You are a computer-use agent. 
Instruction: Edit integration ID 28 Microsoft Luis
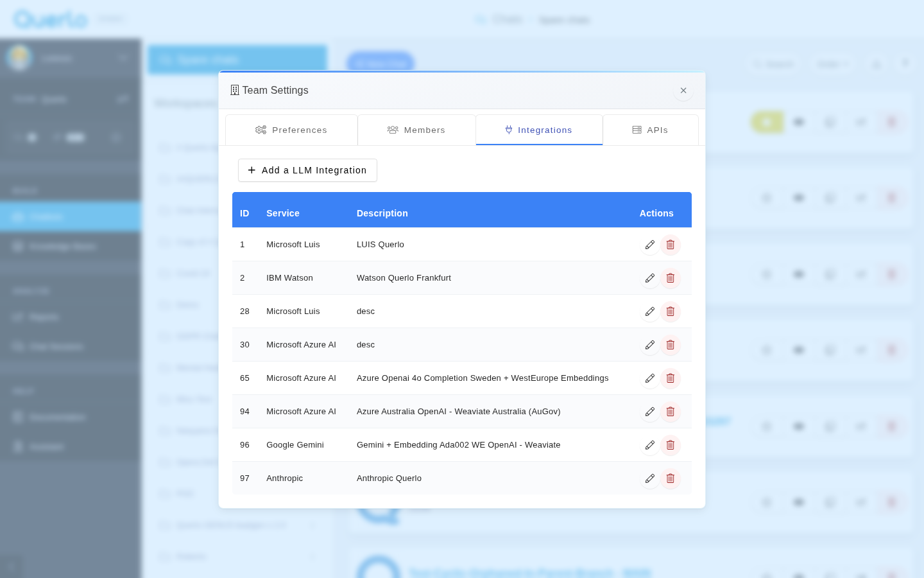pyautogui.click(x=650, y=311)
